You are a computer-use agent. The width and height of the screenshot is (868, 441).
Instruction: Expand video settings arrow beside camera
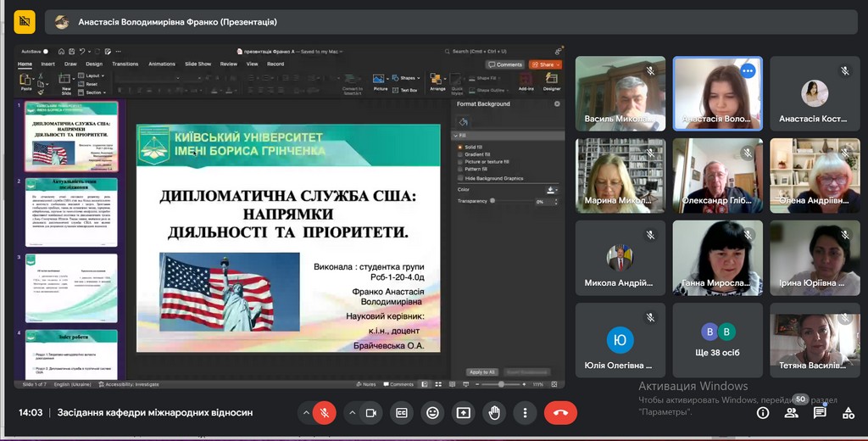[353, 413]
